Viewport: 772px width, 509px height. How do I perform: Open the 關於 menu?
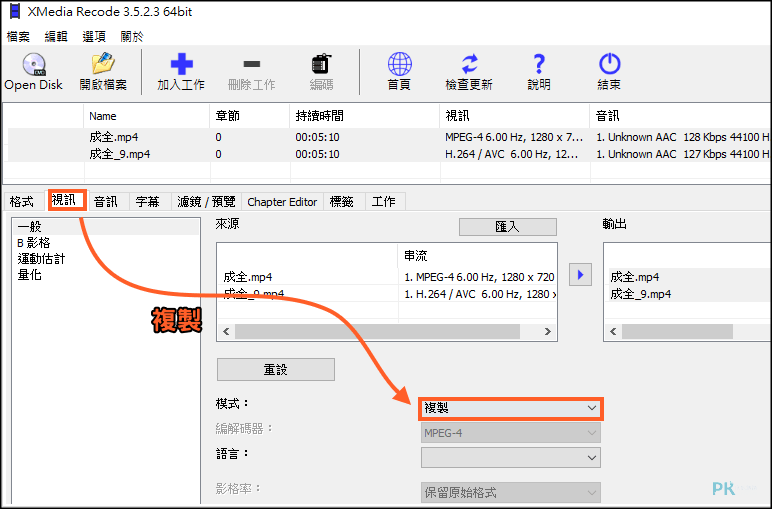tap(131, 36)
